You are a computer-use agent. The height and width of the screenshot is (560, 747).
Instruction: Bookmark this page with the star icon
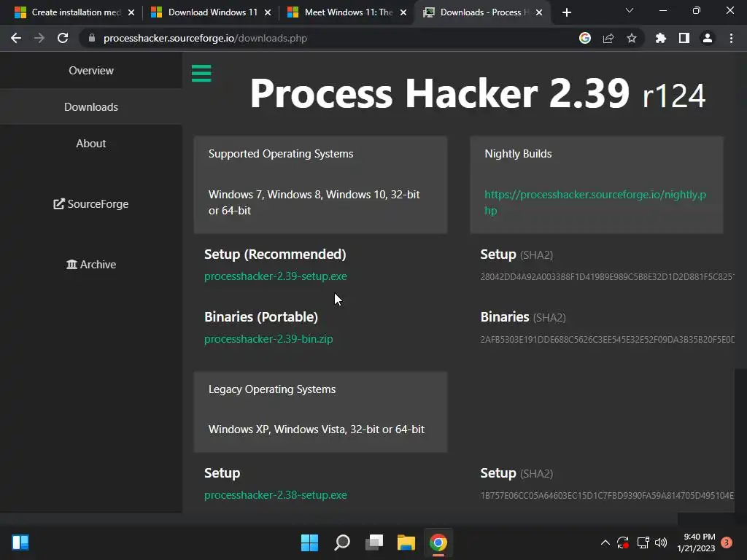pyautogui.click(x=632, y=38)
